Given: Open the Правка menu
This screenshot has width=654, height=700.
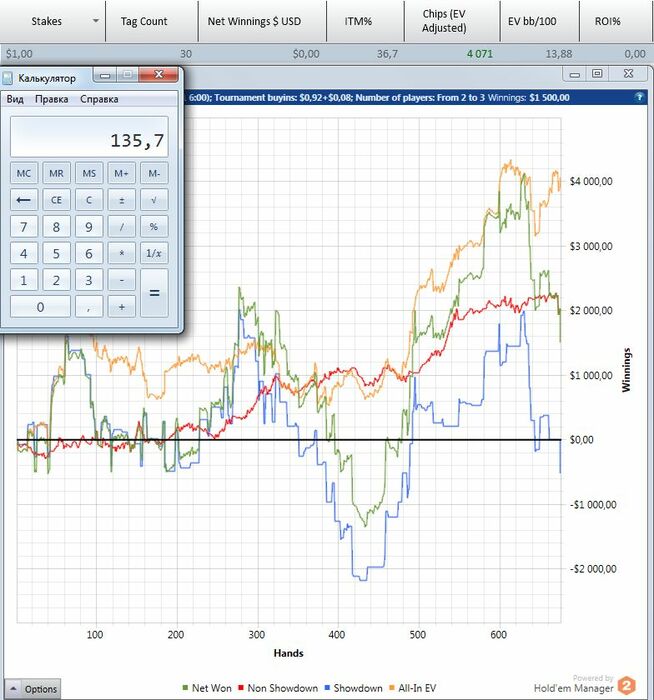Looking at the screenshot, I should click(x=52, y=99).
